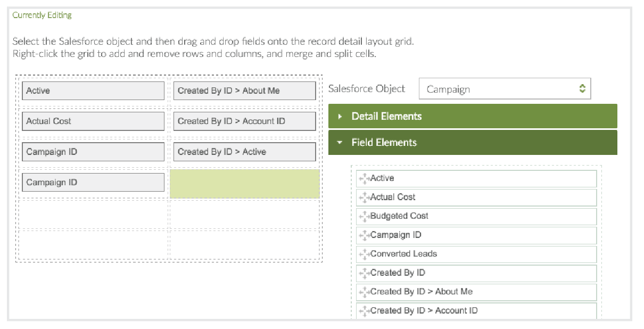Image resolution: width=644 pixels, height=329 pixels.
Task: Select Created By ID > Active grid cell
Action: click(244, 152)
